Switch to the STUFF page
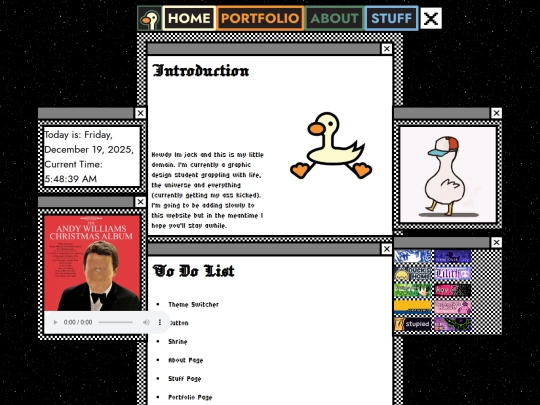The image size is (540, 405). point(392,18)
